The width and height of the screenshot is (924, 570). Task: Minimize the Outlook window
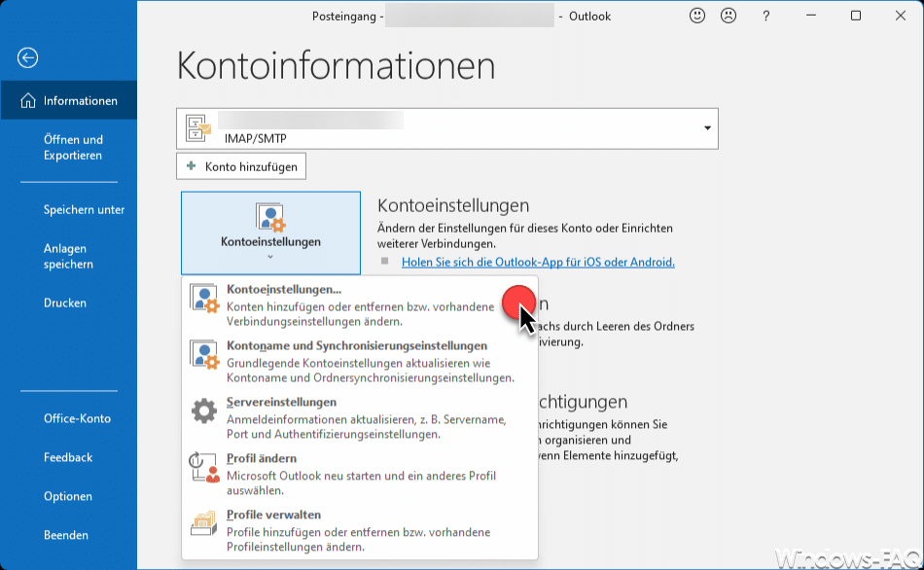(x=811, y=16)
